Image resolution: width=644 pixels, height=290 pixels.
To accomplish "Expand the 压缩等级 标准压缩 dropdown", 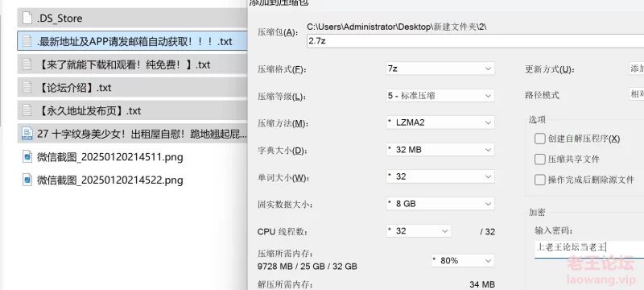I will [440, 96].
